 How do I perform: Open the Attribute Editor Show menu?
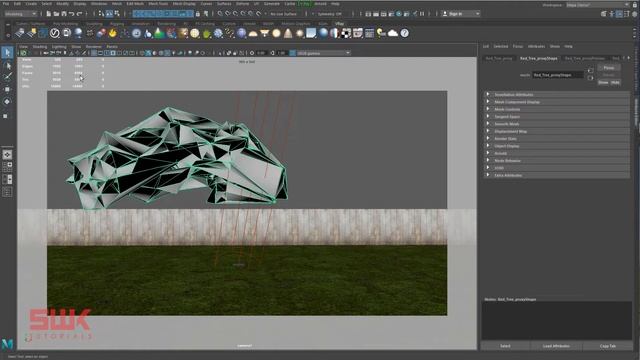[x=554, y=47]
